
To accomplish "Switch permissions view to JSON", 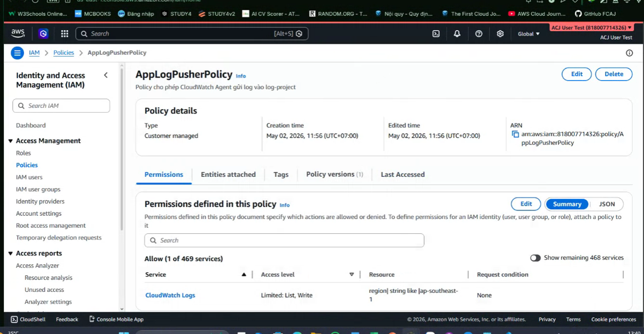I will pyautogui.click(x=607, y=204).
